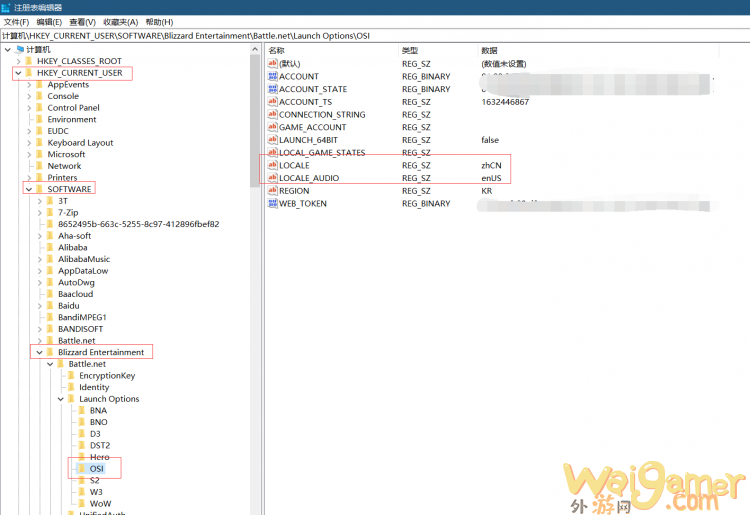Select the LOCAL_GAME_STATES value name
The image size is (750, 515).
[322, 153]
